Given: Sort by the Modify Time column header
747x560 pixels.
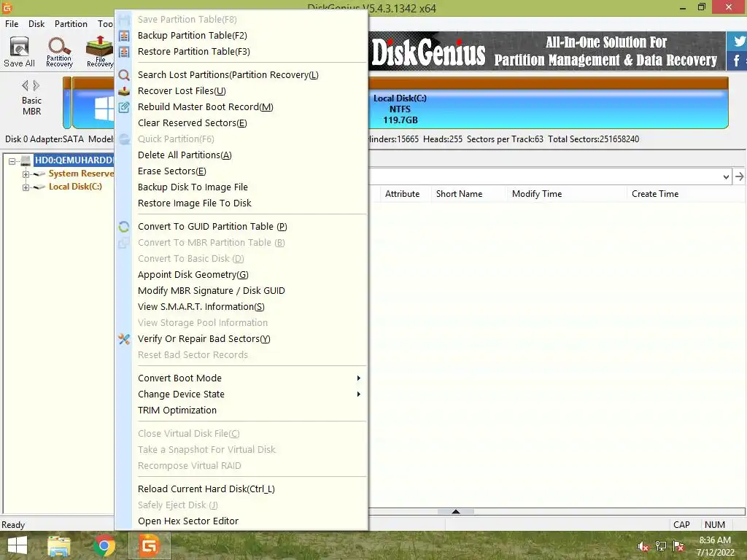Looking at the screenshot, I should click(x=537, y=194).
